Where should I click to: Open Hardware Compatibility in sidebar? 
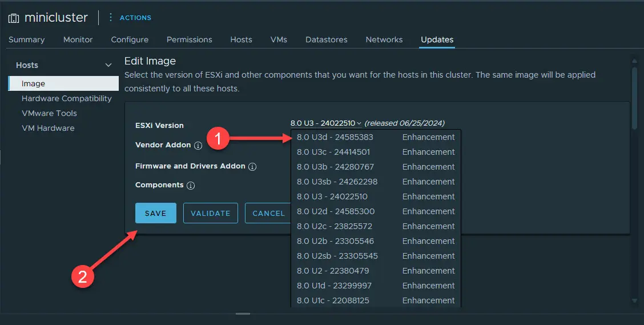(67, 98)
